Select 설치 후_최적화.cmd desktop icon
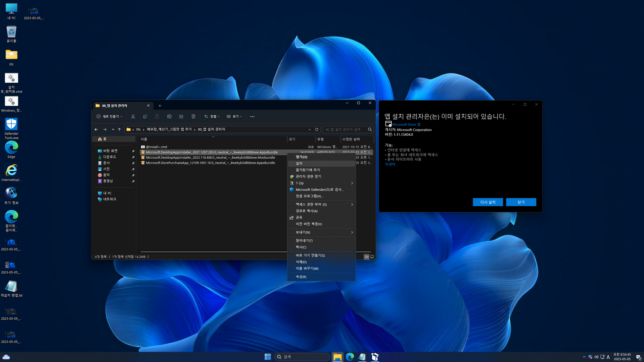Viewport: 644px width, 362px height. 11,83
